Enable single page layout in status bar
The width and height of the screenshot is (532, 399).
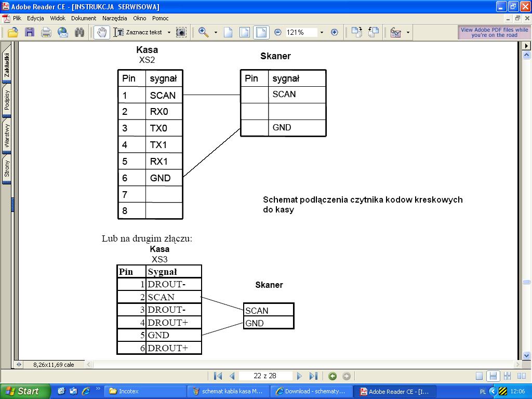coord(479,376)
